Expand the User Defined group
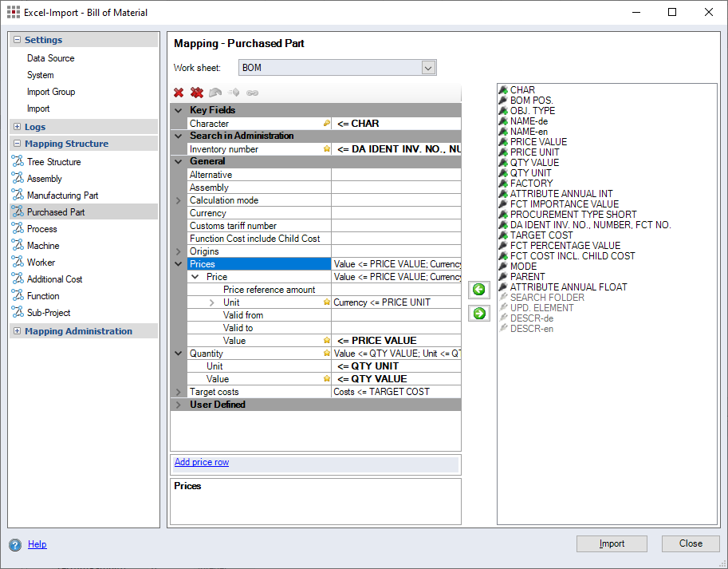Viewport: 728px width, 569px height. pos(178,405)
